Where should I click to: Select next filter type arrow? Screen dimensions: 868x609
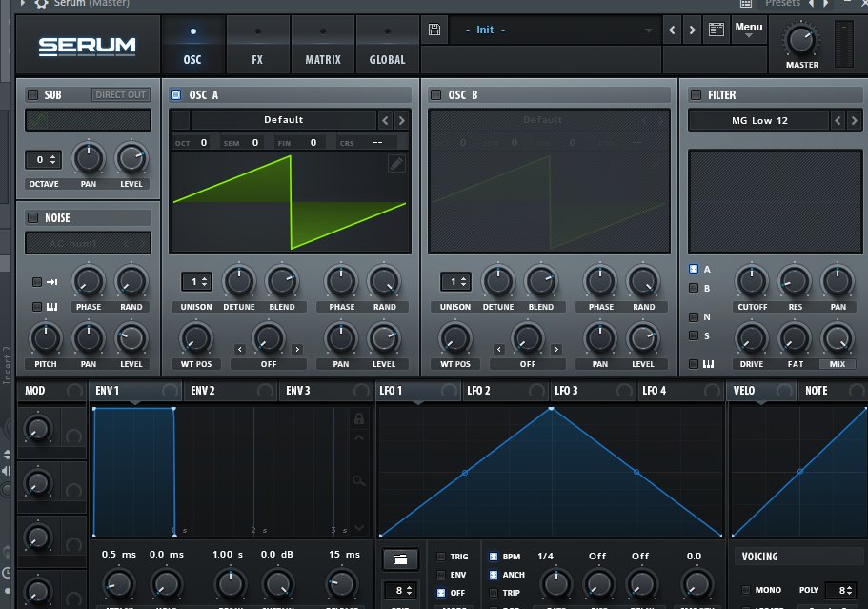[854, 120]
